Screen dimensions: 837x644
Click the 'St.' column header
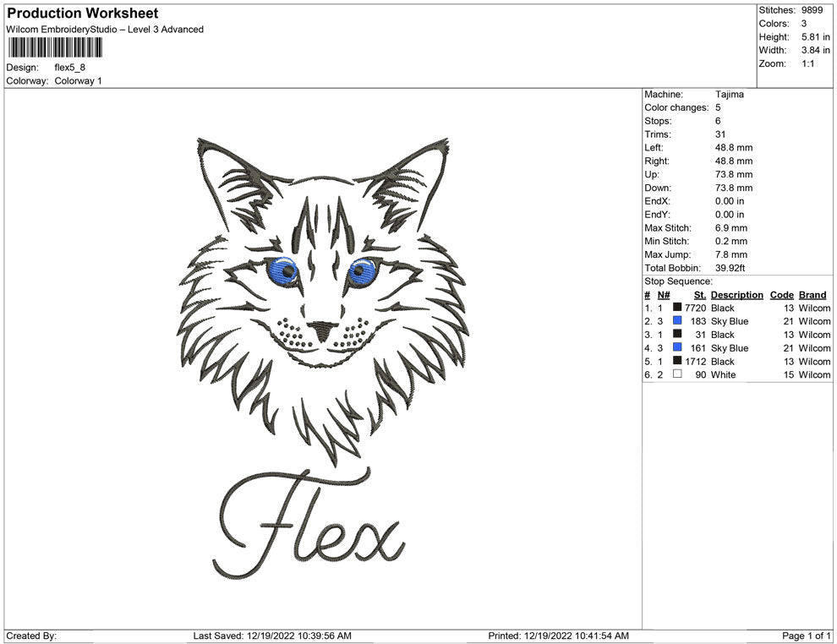(700, 294)
